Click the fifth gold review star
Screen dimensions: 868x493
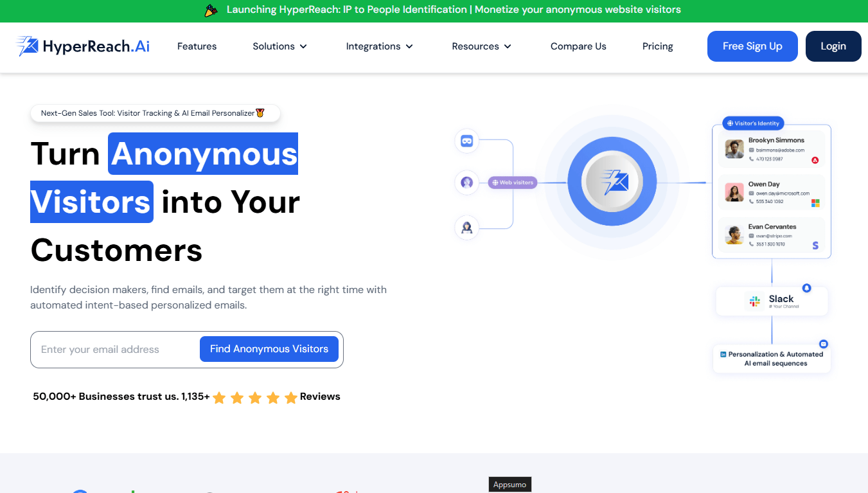coord(291,397)
